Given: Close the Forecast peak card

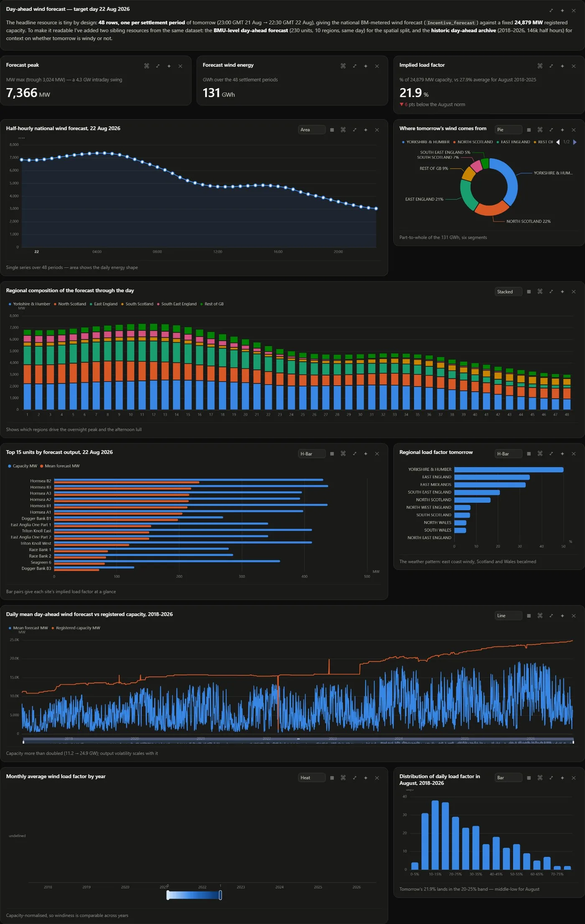Looking at the screenshot, I should [x=181, y=66].
